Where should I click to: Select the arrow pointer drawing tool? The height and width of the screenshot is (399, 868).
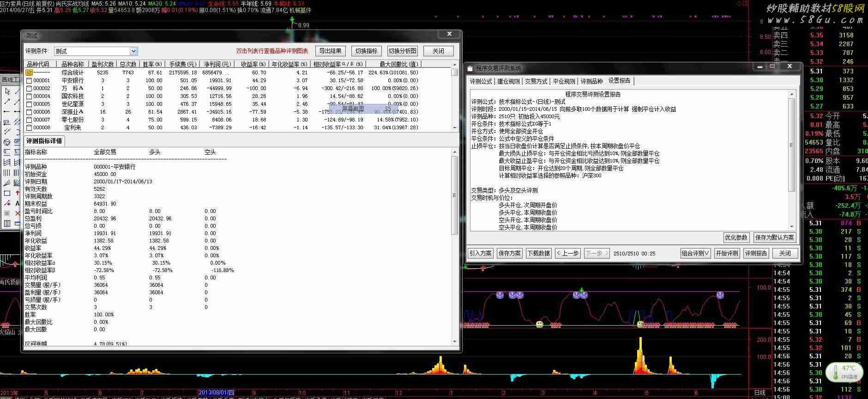click(7, 91)
